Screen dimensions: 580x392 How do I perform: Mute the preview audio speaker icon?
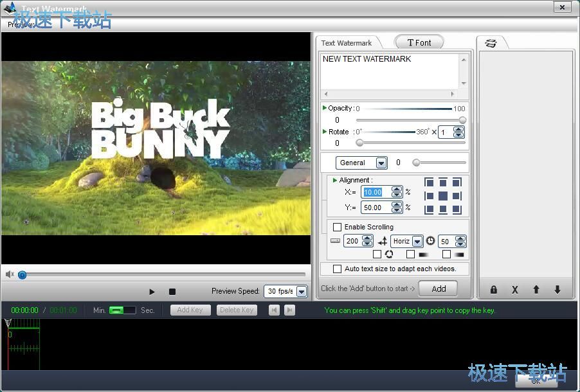tap(10, 274)
